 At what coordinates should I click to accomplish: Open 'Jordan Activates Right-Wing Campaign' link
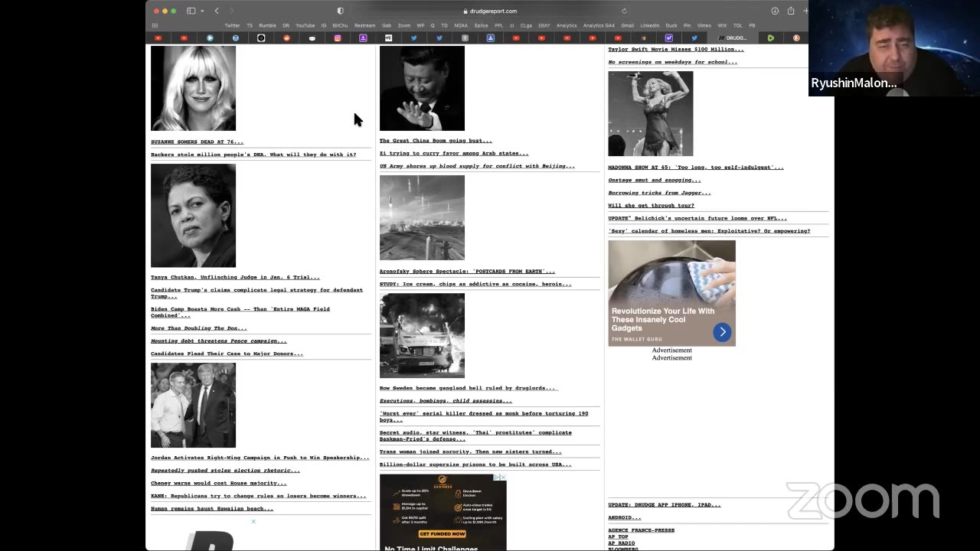[x=260, y=458]
